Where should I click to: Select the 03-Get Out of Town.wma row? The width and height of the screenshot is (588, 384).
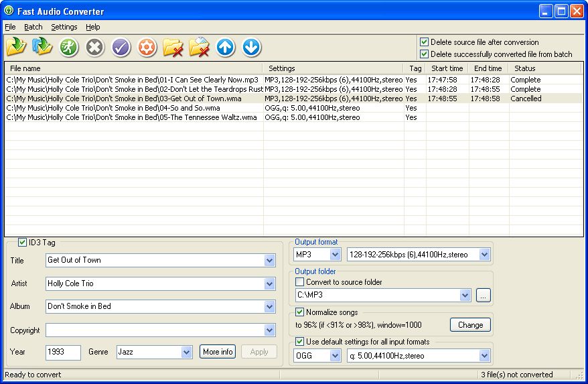[x=294, y=99]
